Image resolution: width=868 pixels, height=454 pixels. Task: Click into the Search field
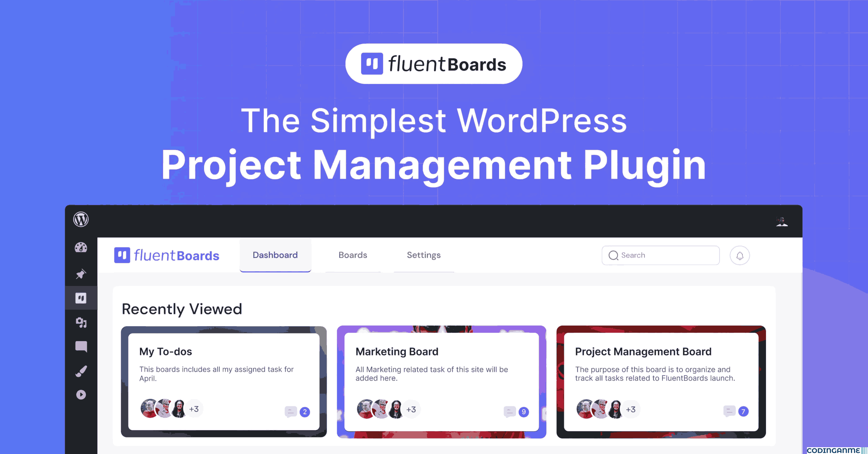661,255
